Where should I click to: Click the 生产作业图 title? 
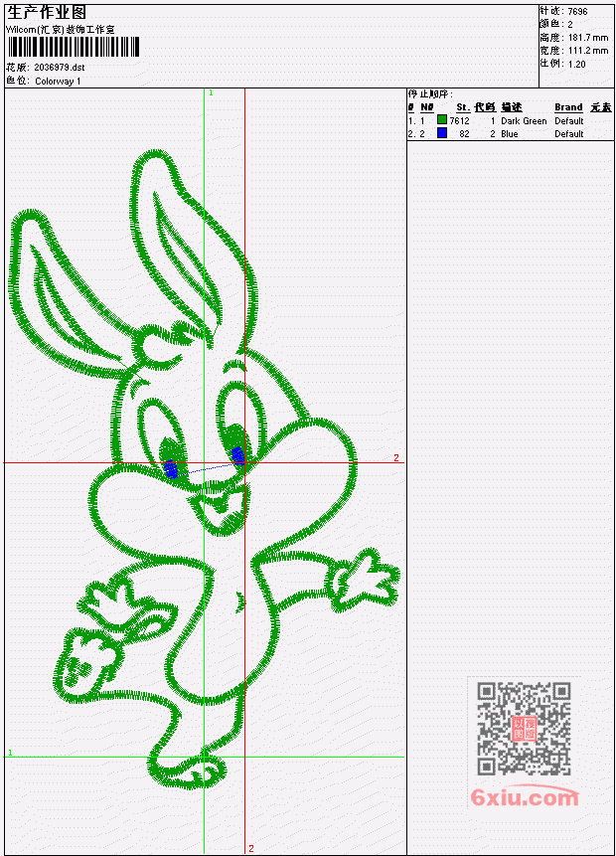coord(47,13)
